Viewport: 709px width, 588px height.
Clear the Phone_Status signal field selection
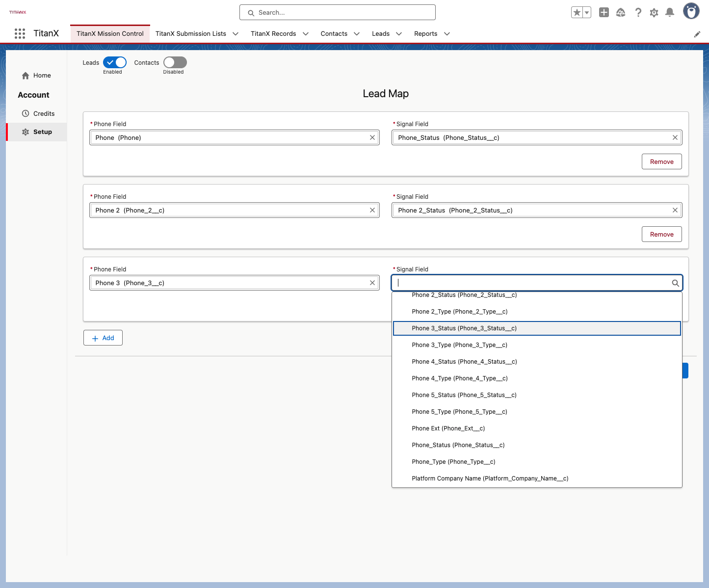pyautogui.click(x=675, y=137)
